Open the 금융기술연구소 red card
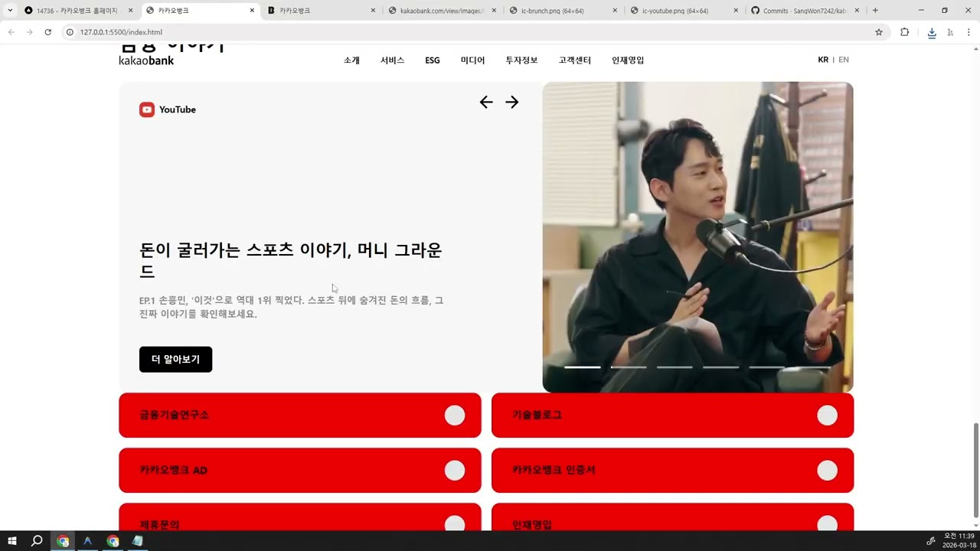The width and height of the screenshot is (980, 551). tap(300, 416)
